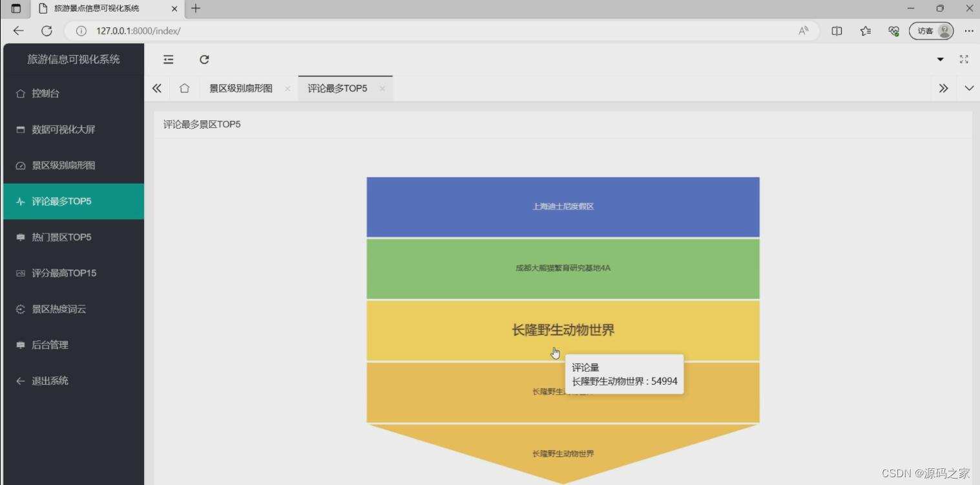Click the sidebar collapse icon
Image resolution: width=980 pixels, height=485 pixels.
pyautogui.click(x=169, y=59)
